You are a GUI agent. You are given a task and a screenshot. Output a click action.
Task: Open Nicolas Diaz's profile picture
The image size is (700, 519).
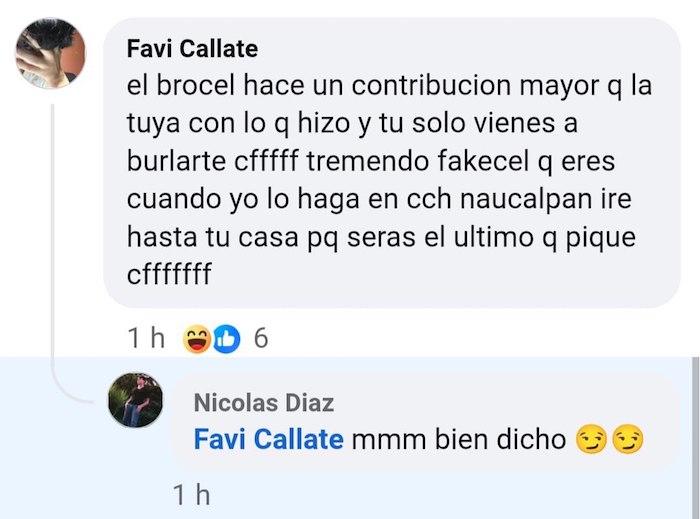[x=135, y=400]
